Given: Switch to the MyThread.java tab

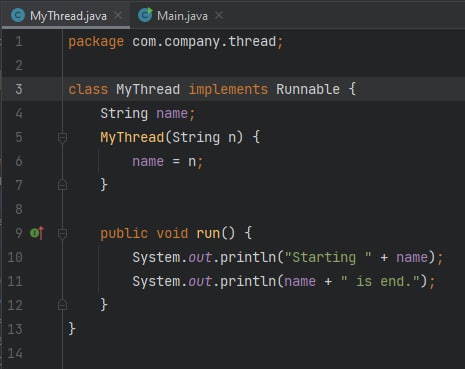Looking at the screenshot, I should point(67,16).
